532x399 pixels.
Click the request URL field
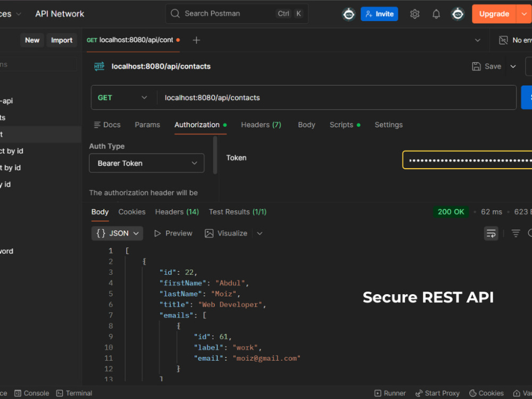336,98
